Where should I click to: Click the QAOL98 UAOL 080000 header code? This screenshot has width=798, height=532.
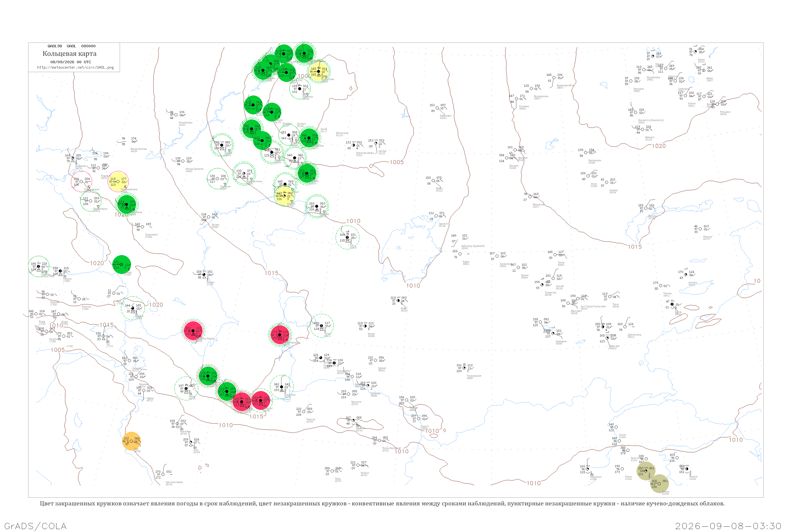[72, 46]
